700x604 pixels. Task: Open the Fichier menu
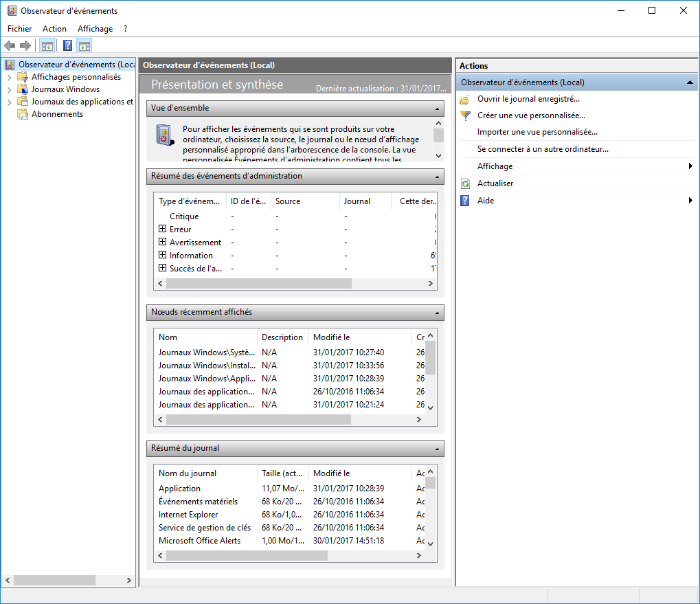pos(20,29)
